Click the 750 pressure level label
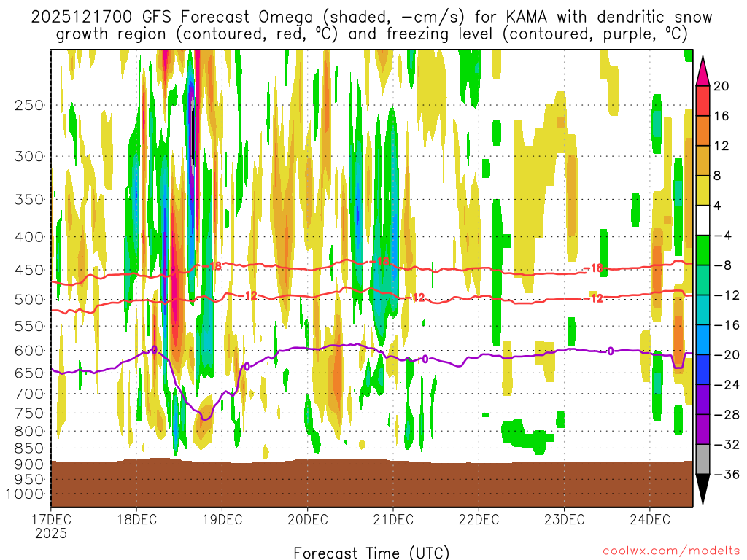Screen dimensions: 747x560 pos(29,413)
